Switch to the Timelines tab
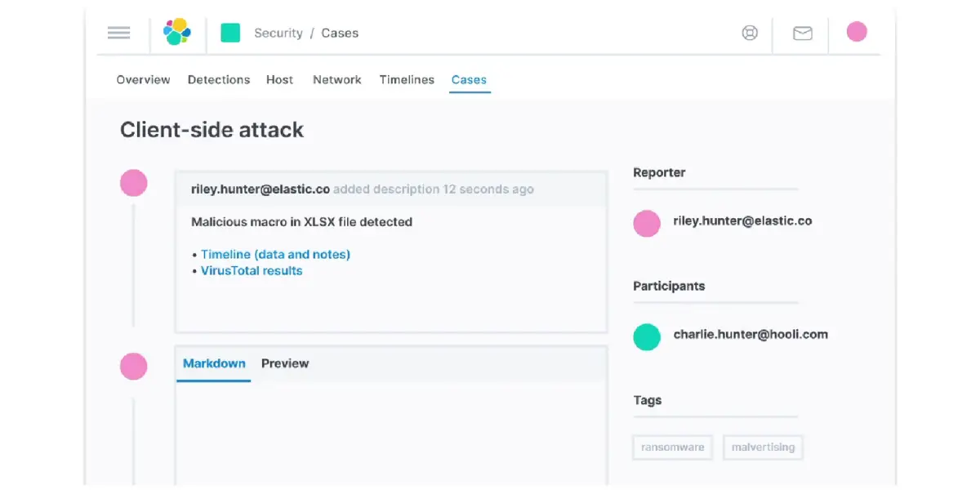This screenshot has width=980, height=490. [407, 80]
